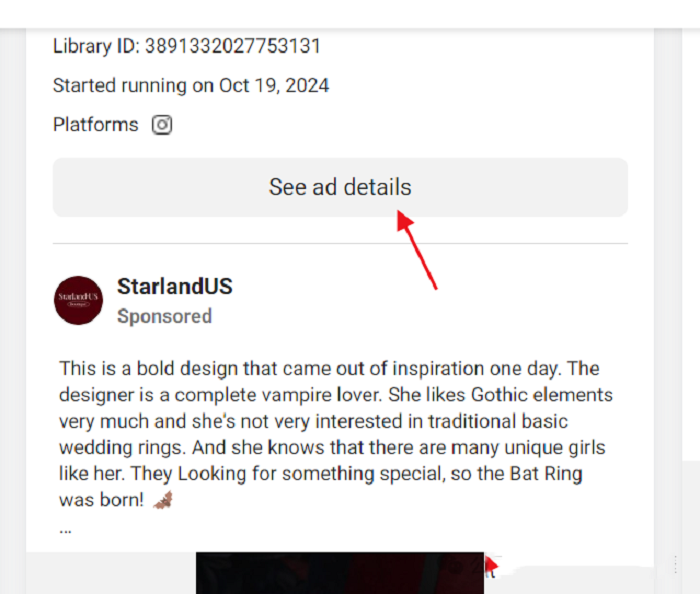Image resolution: width=700 pixels, height=594 pixels.
Task: Open the dark ad image thumbnail
Action: coord(340,573)
